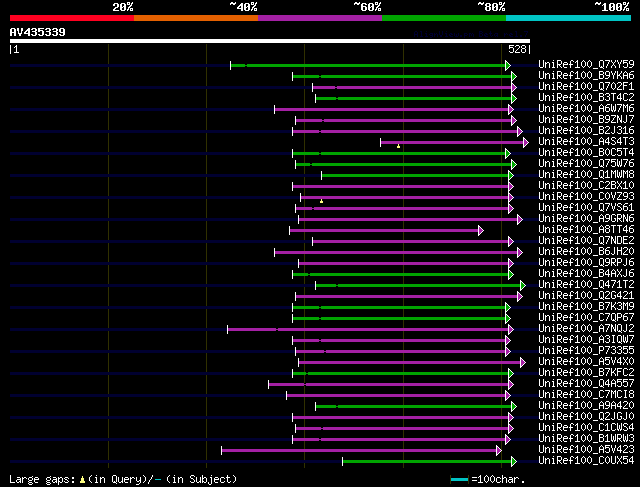The width and height of the screenshot is (640, 487).
Task: Click UniRef100_A4S4T3 text
Action: coord(586,142)
